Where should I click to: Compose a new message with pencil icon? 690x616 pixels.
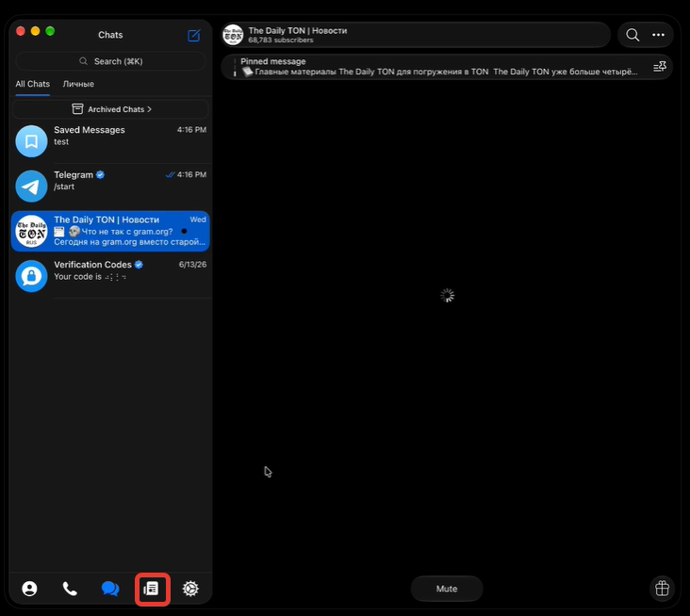click(193, 35)
